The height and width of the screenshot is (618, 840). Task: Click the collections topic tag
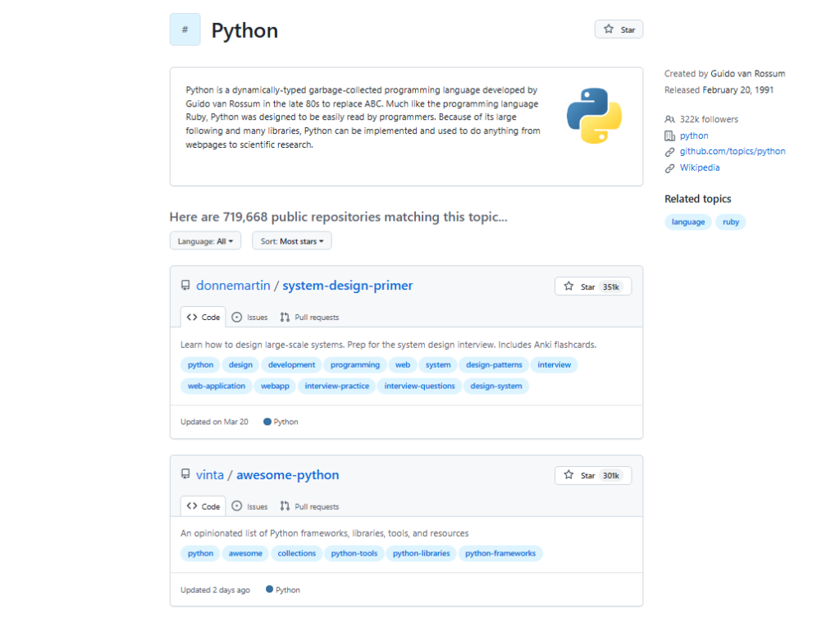(x=296, y=554)
